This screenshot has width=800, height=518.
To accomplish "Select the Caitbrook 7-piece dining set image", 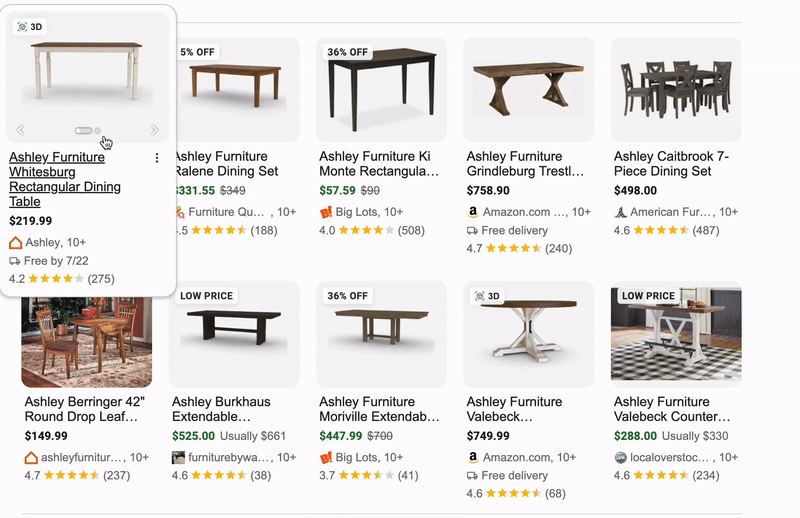I will tap(676, 88).
